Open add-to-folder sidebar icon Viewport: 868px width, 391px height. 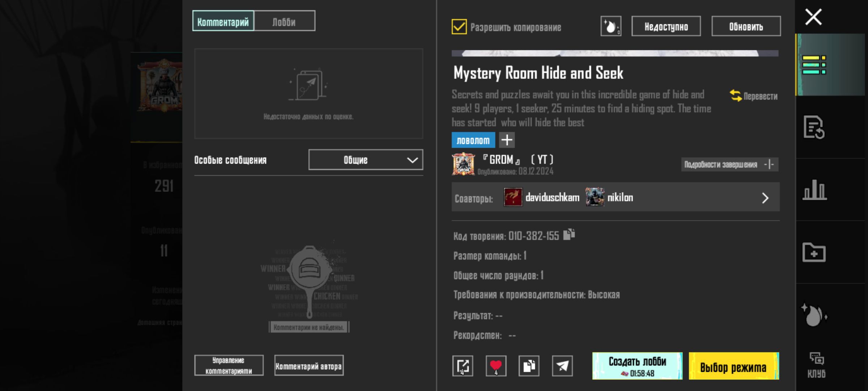pos(814,252)
